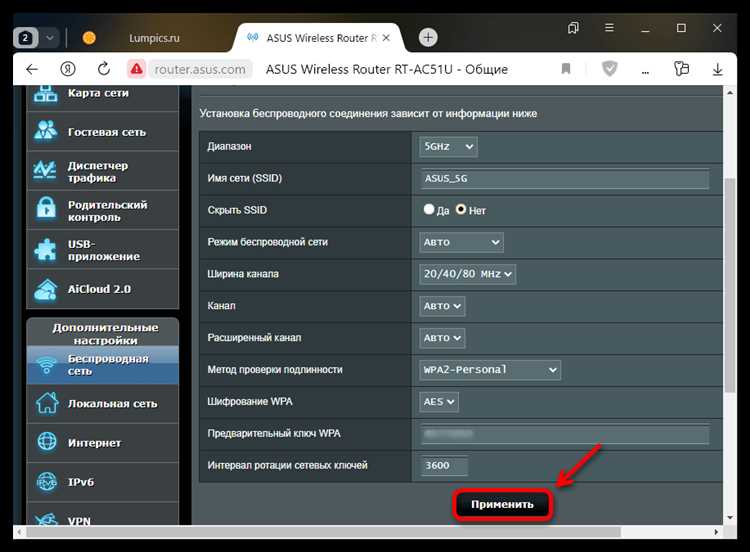Open the Диапазон 5GHz dropdown
The image size is (750, 552).
tap(448, 146)
